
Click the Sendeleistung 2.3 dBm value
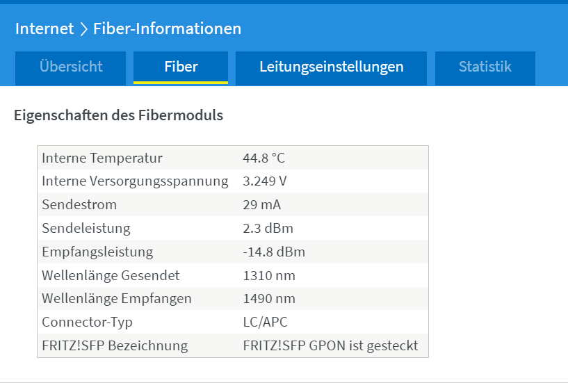pos(268,228)
